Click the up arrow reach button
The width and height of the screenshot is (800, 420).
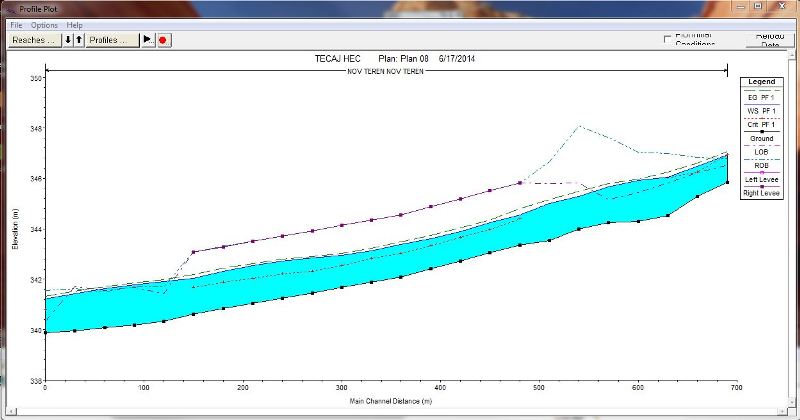(x=78, y=40)
